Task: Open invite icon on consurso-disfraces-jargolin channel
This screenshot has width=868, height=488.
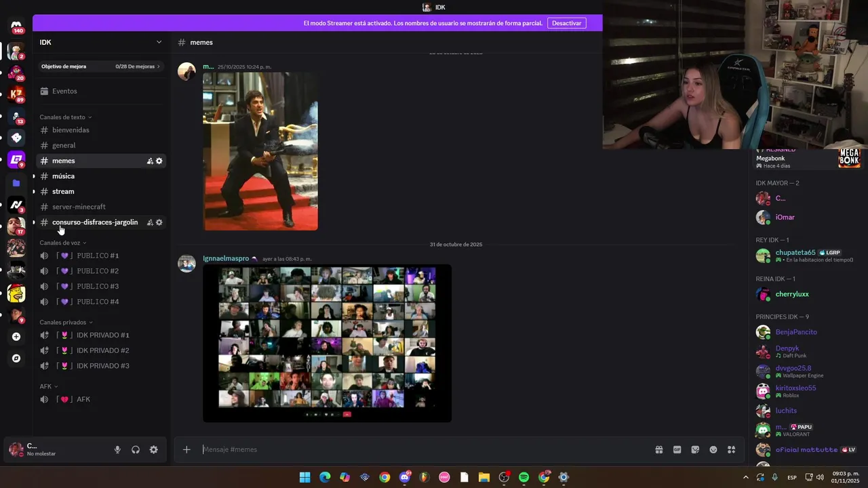Action: [x=150, y=222]
